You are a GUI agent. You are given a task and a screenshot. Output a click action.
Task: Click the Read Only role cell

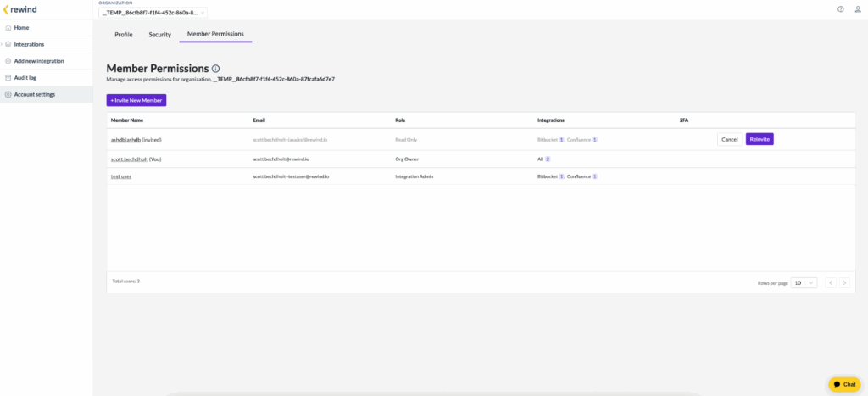point(406,140)
